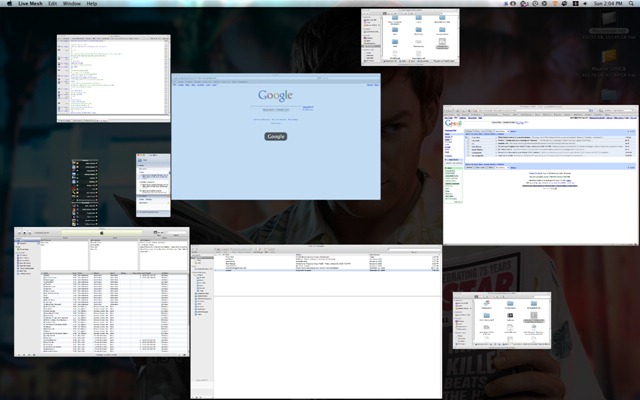The height and width of the screenshot is (400, 640).
Task: Open the Live Mesh menu
Action: point(31,3)
